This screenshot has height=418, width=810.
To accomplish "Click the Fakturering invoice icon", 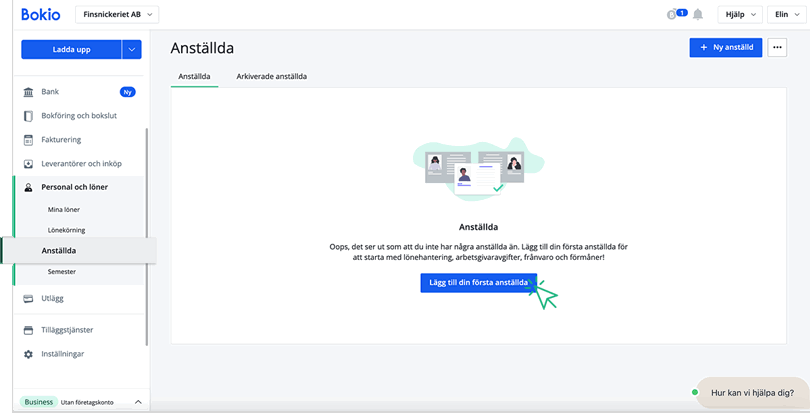I will point(28,140).
